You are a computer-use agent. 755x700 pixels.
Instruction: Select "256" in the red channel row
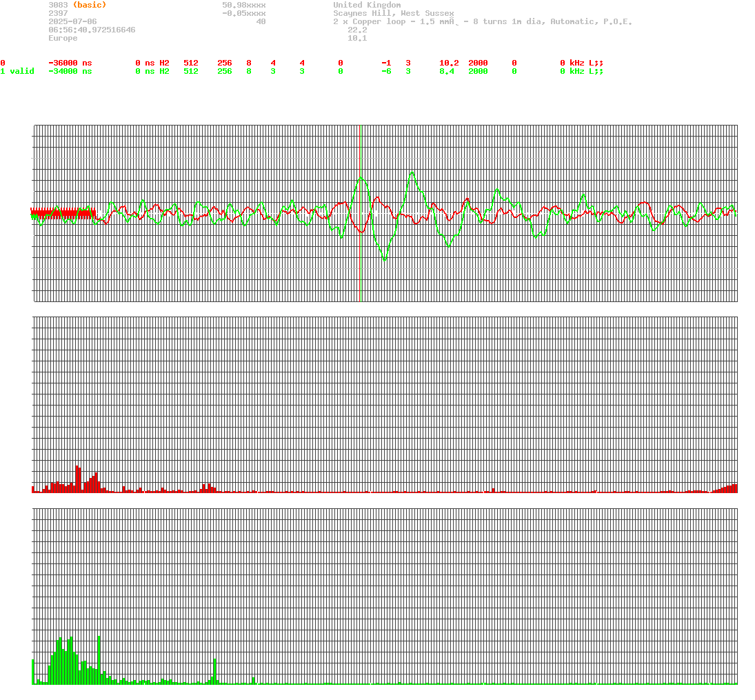point(225,63)
